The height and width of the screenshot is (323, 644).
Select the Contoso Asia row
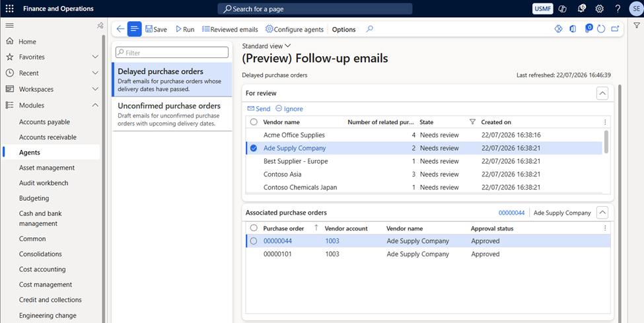[424, 174]
